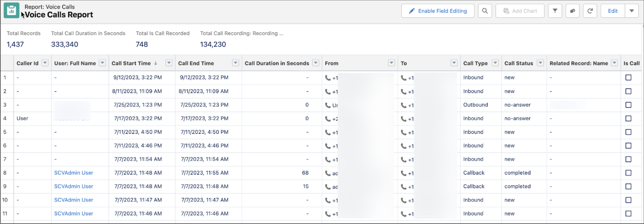Check the Is Call checkbox in row 1
The height and width of the screenshot is (224, 644).
(x=628, y=78)
